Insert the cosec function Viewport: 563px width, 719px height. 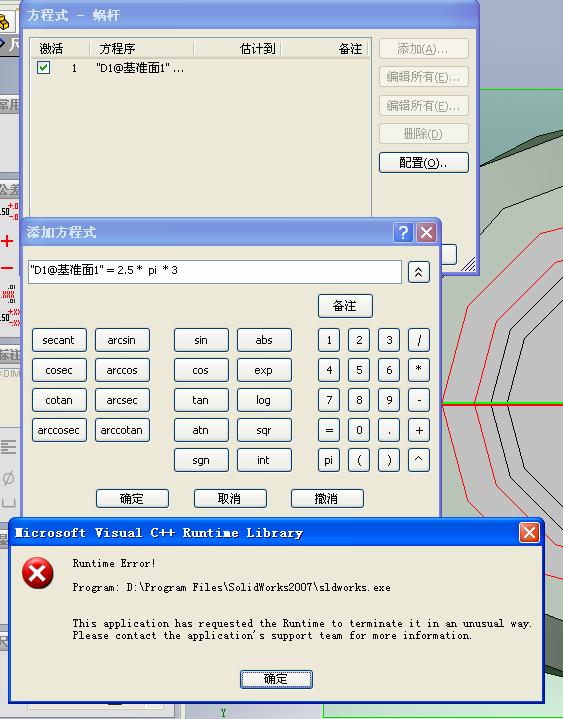click(x=59, y=370)
